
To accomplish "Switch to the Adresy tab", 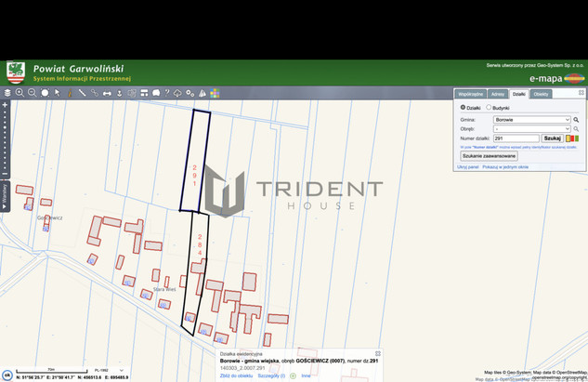I will pyautogui.click(x=498, y=94).
